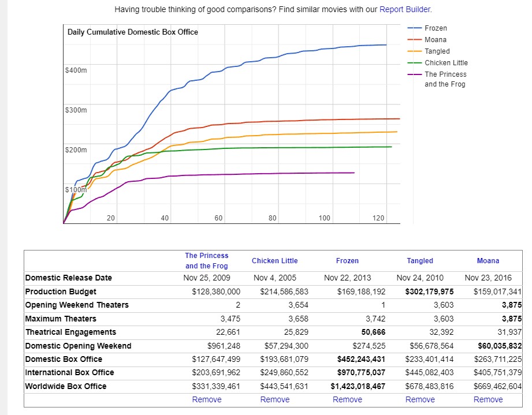
Task: Click the day 60 axis label
Action: tap(218, 218)
